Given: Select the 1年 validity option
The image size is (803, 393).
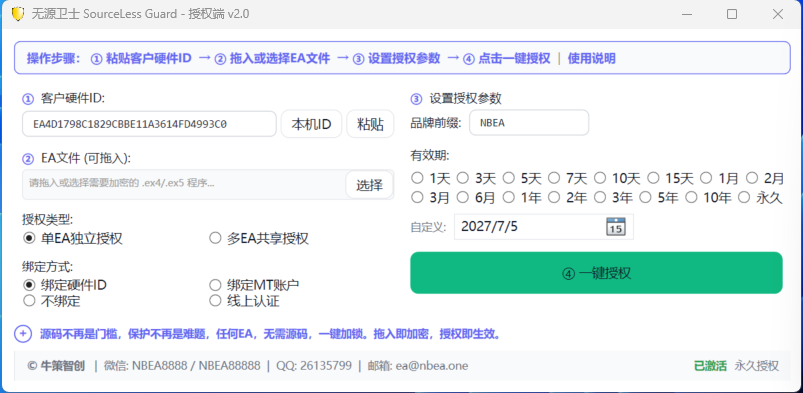Looking at the screenshot, I should coord(522,197).
